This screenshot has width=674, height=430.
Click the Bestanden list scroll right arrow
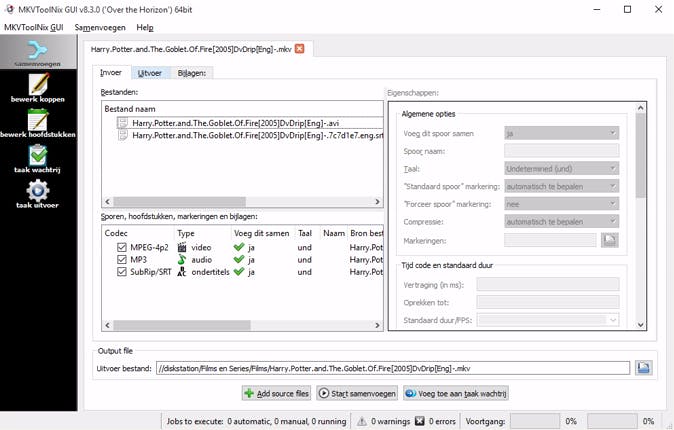[377, 201]
